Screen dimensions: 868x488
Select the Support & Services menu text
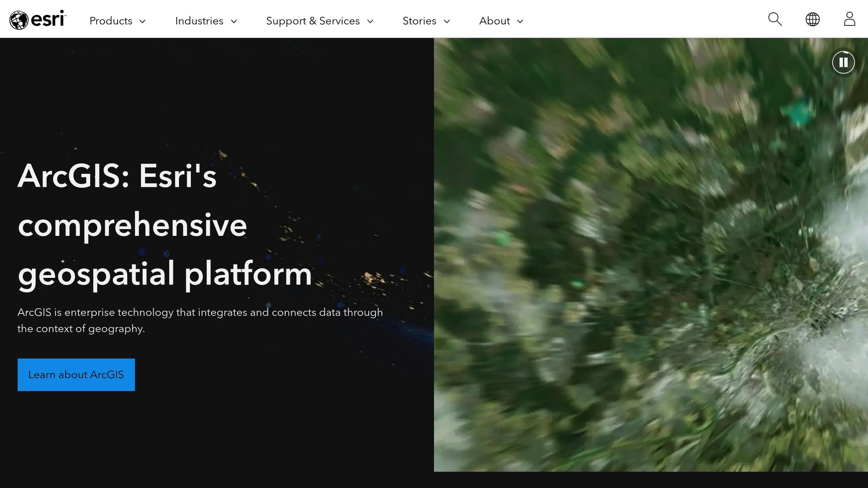[313, 21]
